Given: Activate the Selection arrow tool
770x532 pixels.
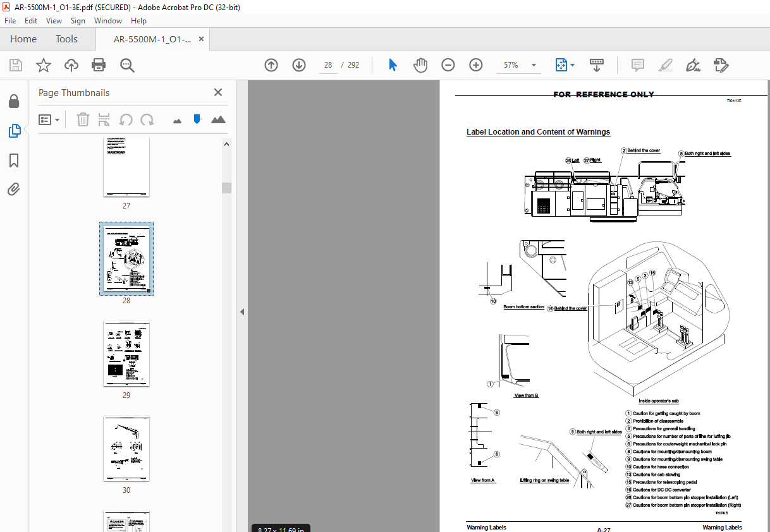Looking at the screenshot, I should (x=392, y=65).
